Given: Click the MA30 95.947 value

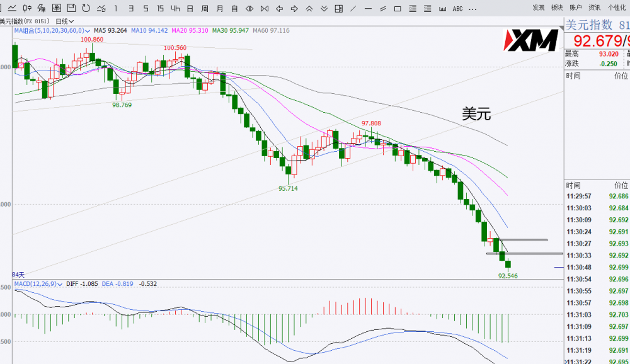Looking at the screenshot, I should (x=231, y=30).
